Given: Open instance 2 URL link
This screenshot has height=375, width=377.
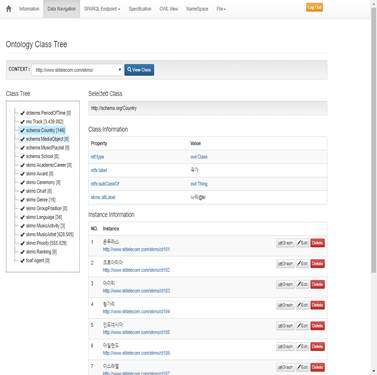Looking at the screenshot, I should pos(136,270).
